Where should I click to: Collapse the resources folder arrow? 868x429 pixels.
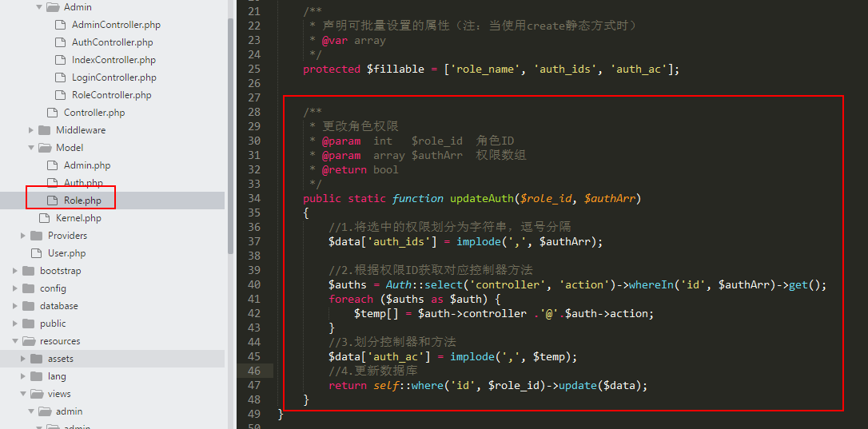15,341
